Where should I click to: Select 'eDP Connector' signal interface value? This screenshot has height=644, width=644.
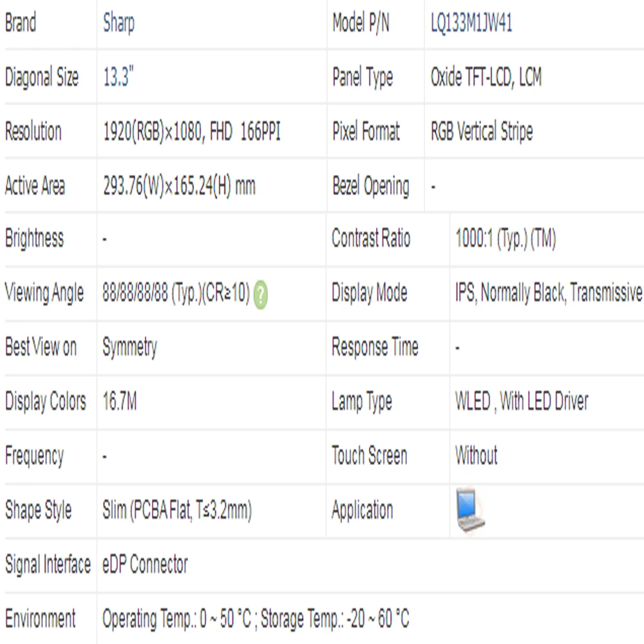coord(145,564)
